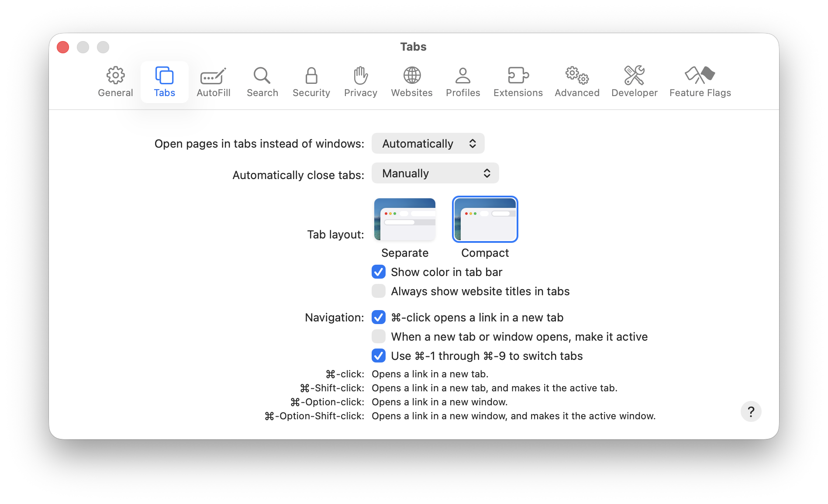Disable Use Command-1 through Command-9 to switch tabs
The height and width of the screenshot is (504, 828).
coord(378,356)
